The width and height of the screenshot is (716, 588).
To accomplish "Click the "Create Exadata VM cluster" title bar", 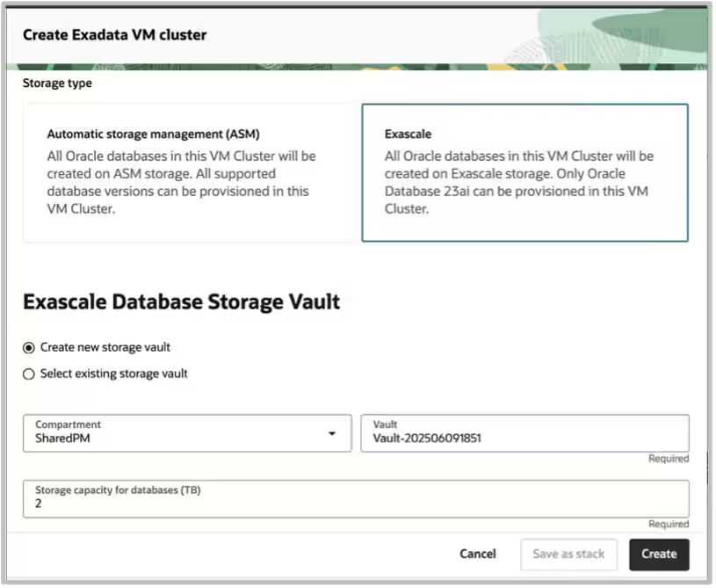I will (x=113, y=35).
